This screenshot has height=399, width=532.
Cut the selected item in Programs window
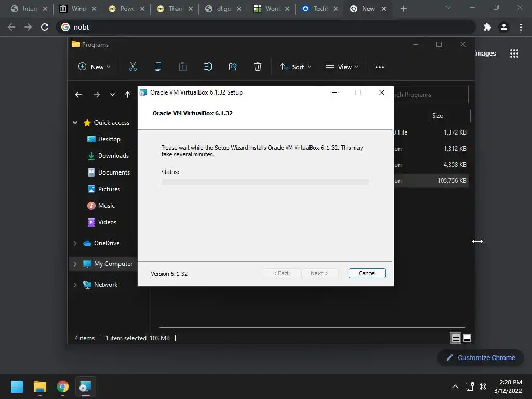pyautogui.click(x=132, y=66)
